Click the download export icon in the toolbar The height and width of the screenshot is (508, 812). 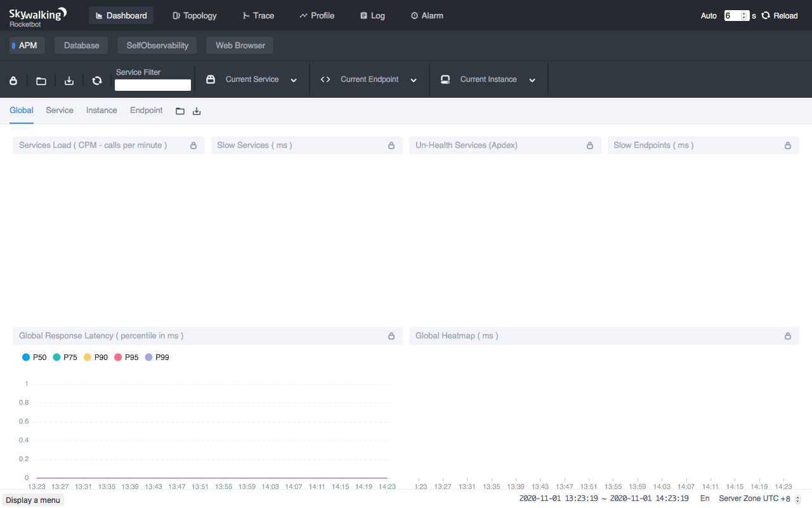pos(69,81)
